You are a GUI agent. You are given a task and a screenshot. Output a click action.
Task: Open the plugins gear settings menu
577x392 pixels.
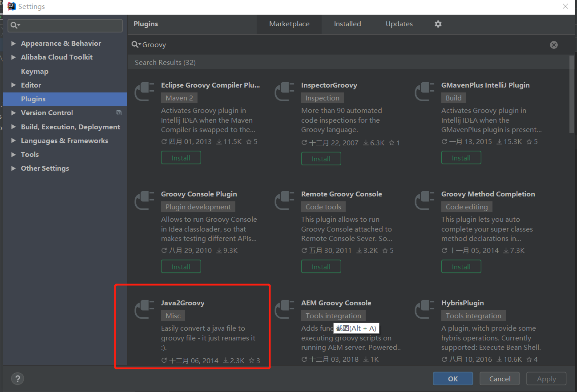(438, 24)
